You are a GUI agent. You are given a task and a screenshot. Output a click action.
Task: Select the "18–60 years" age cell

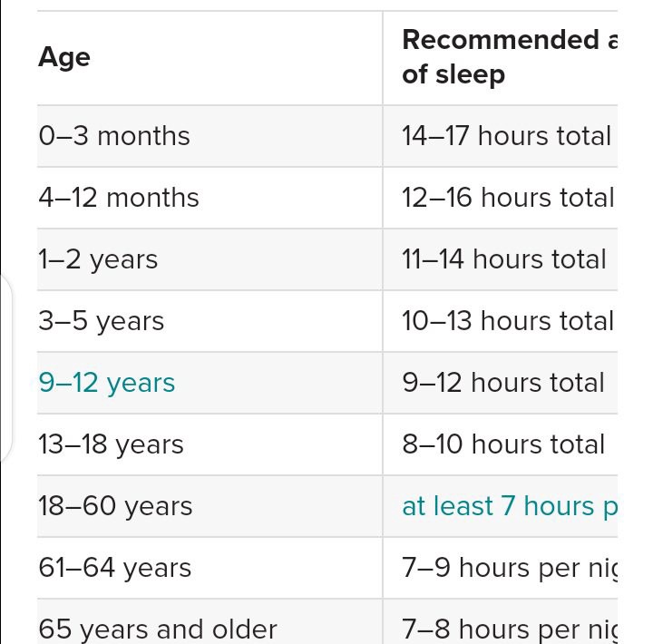click(x=115, y=506)
